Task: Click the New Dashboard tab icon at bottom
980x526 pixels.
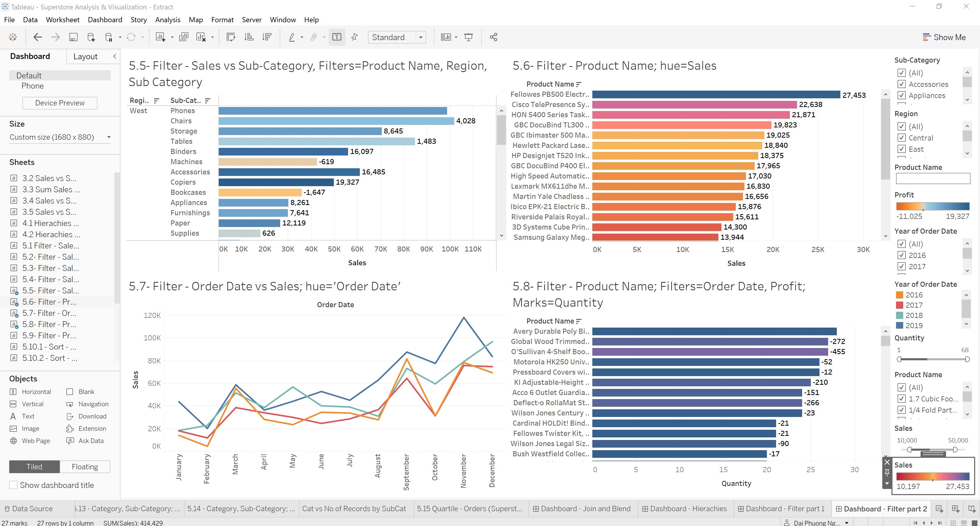Action: click(955, 508)
